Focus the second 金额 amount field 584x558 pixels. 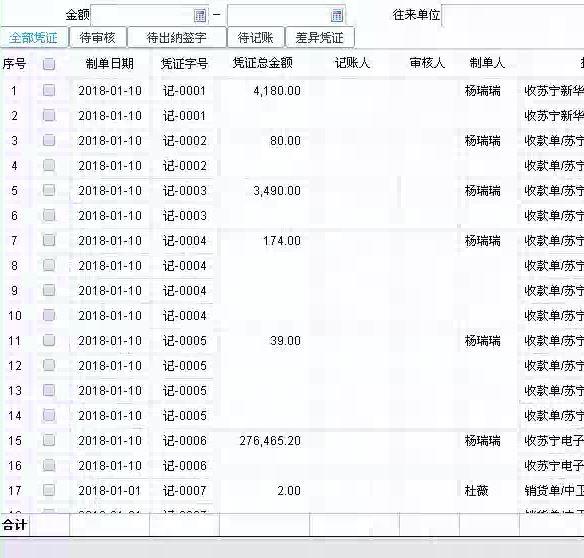286,15
